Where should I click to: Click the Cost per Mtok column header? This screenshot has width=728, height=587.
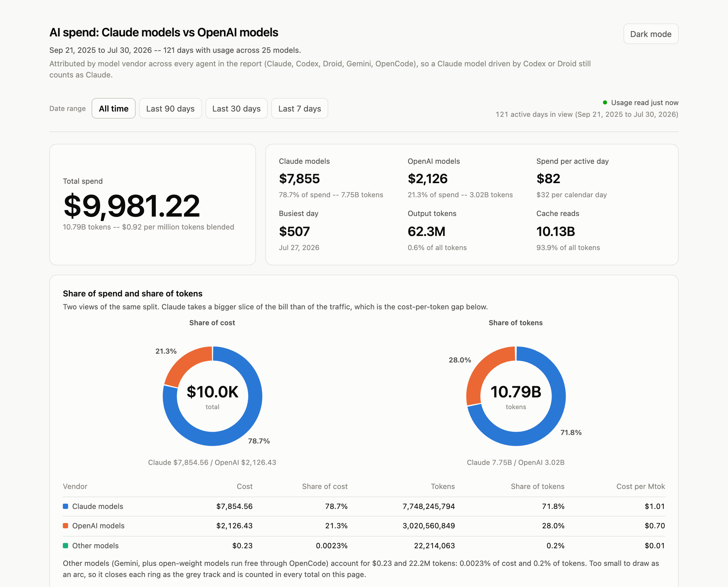641,486
